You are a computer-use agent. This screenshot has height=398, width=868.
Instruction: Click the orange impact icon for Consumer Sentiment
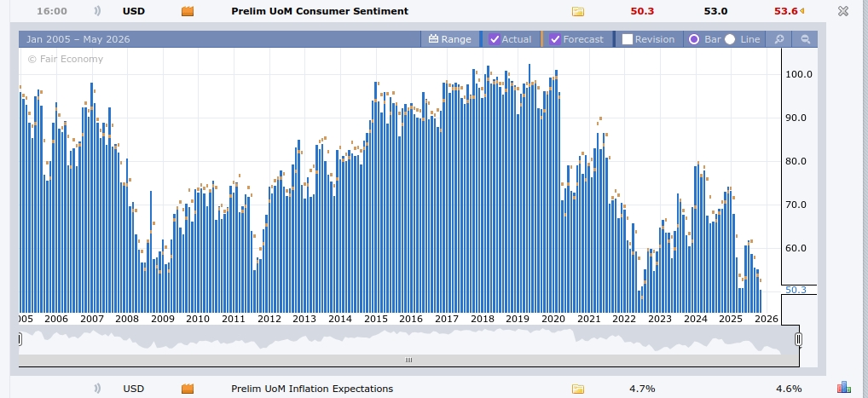(188, 11)
